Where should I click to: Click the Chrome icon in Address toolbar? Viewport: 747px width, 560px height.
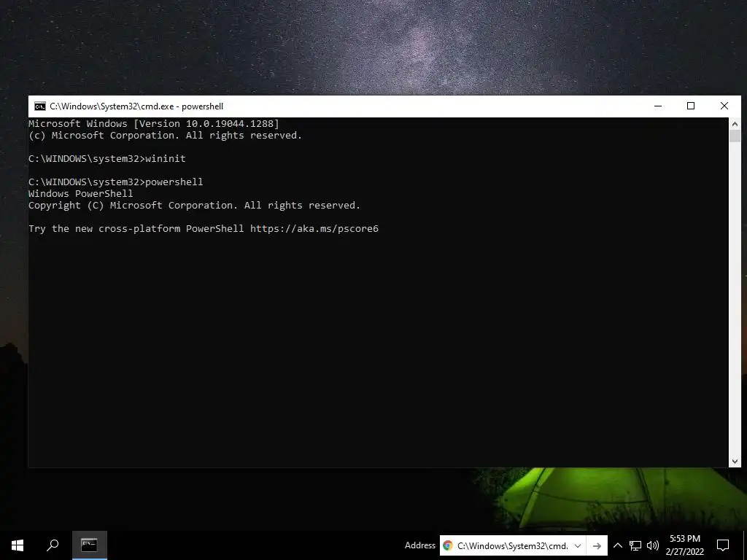(x=447, y=545)
